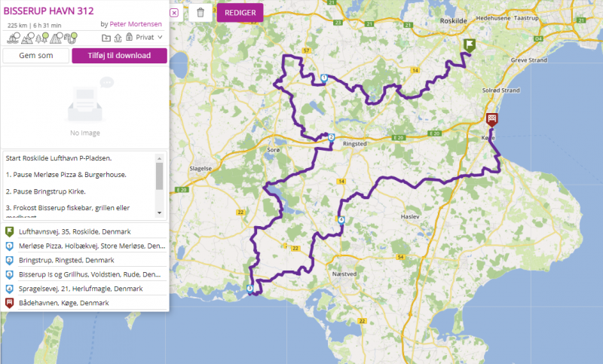Click red finish flag icon in list

pyautogui.click(x=9, y=303)
